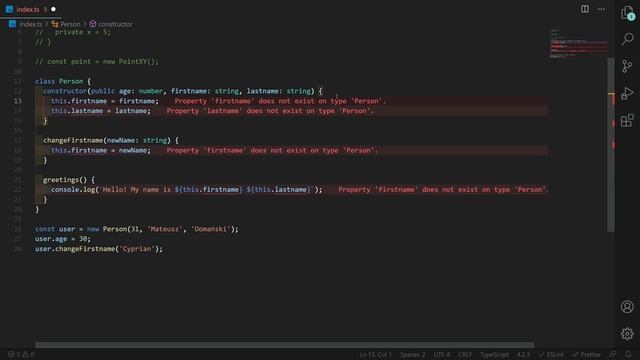
Task: Click the horizontal editor scrollbar
Action: [284, 345]
